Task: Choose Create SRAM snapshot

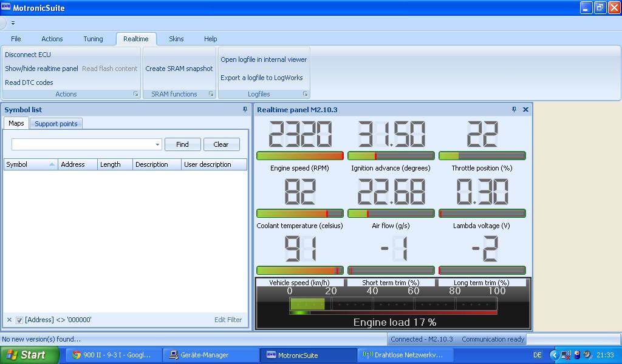Action: [x=179, y=69]
